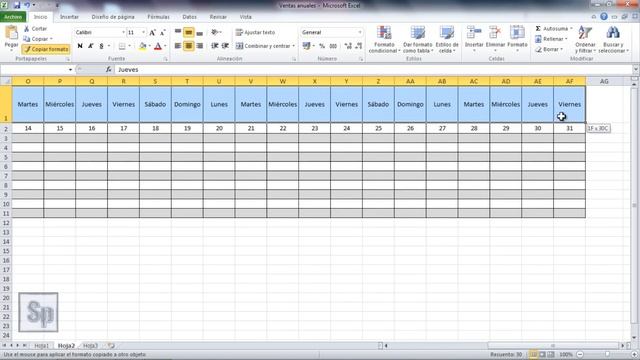The image size is (640, 360).
Task: Open Formato condicional menu
Action: tap(384, 39)
